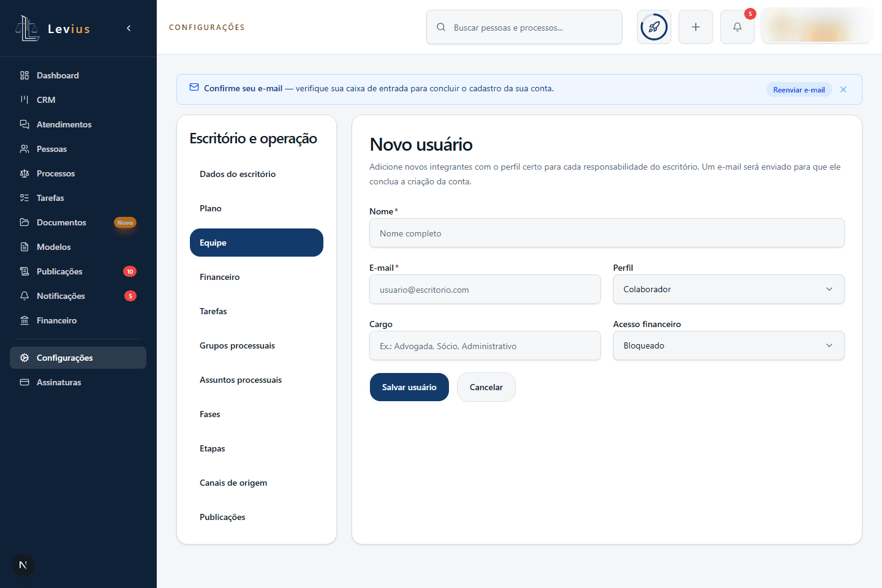Open Dados do escritório settings section
This screenshot has width=882, height=588.
257,174
